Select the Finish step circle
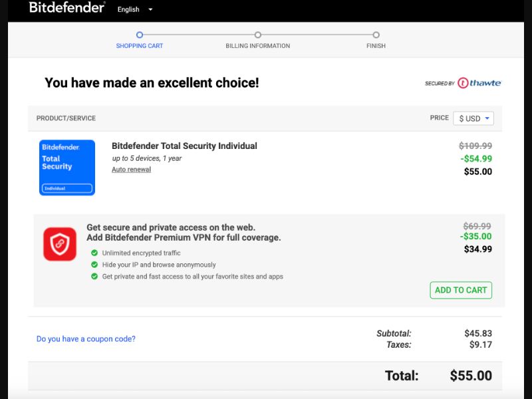Image resolution: width=532 pixels, height=399 pixels. tap(376, 35)
